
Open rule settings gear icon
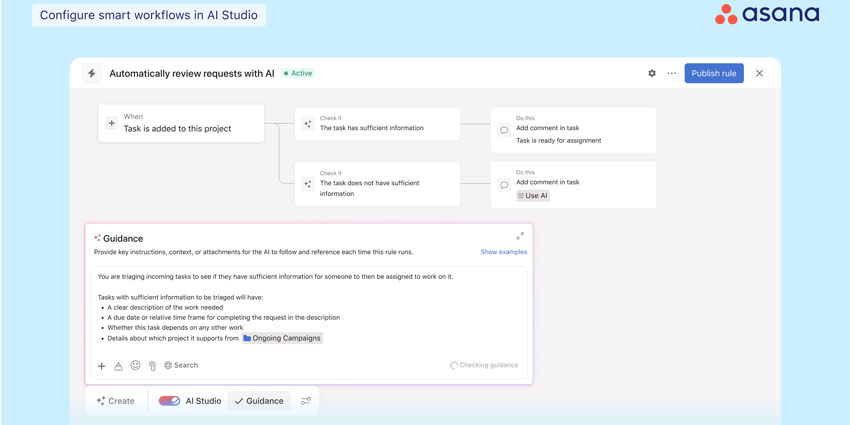click(x=652, y=73)
